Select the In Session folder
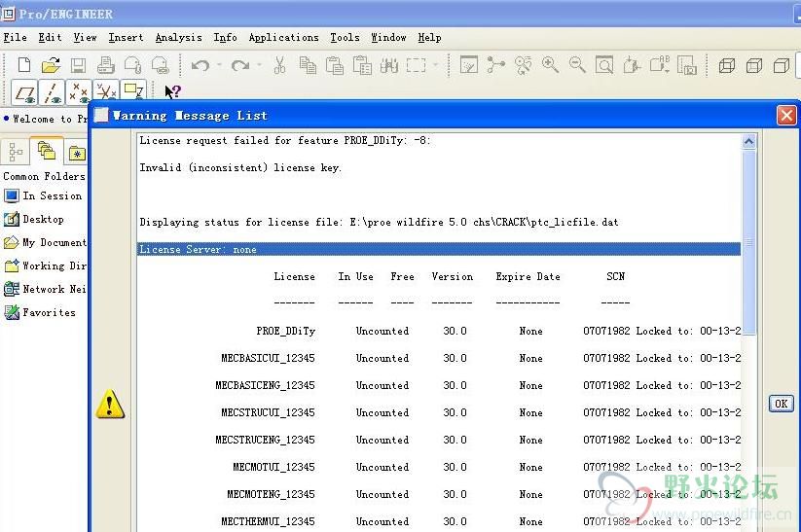The height and width of the screenshot is (532, 801). coord(43,195)
